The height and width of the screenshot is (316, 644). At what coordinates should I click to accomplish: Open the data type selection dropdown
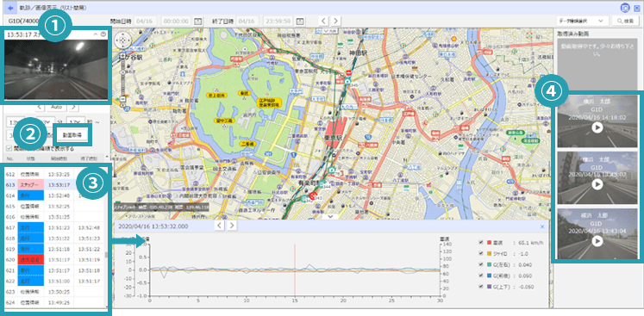pos(582,21)
